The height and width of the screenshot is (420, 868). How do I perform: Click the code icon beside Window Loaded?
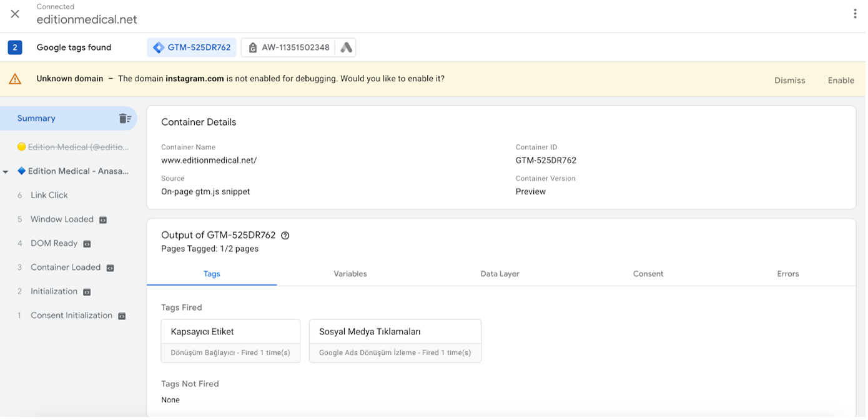tap(103, 220)
